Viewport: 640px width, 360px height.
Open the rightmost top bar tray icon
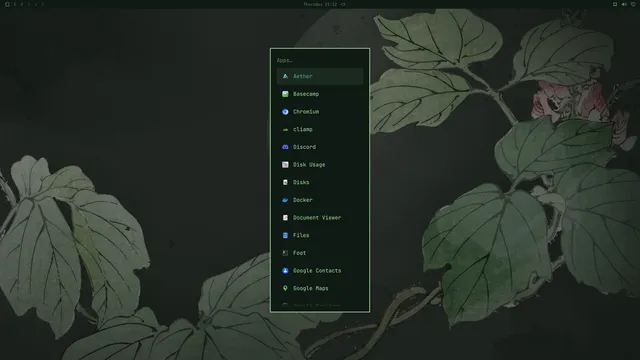point(633,4)
